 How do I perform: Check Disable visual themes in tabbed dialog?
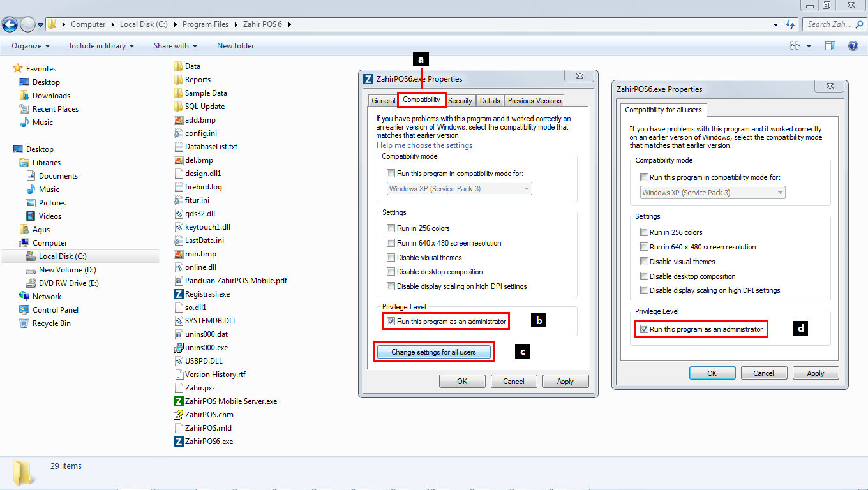[391, 258]
